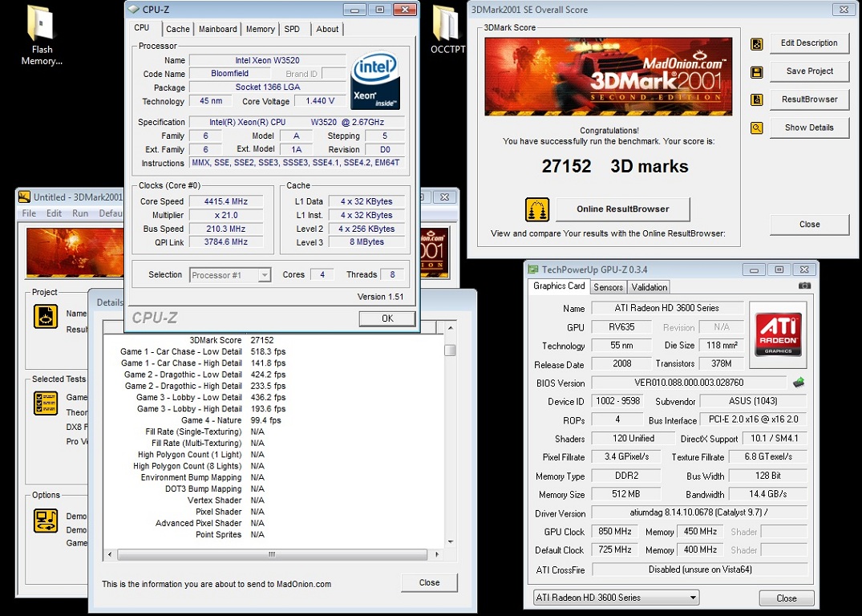Click the 3DMark2001 Second Edition banner image

coord(609,76)
